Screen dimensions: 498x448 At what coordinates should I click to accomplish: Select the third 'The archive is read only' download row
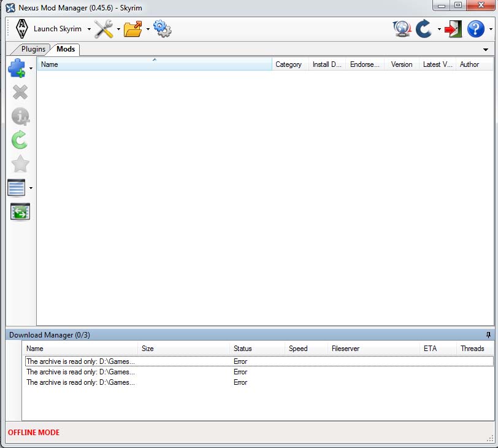tap(259, 382)
